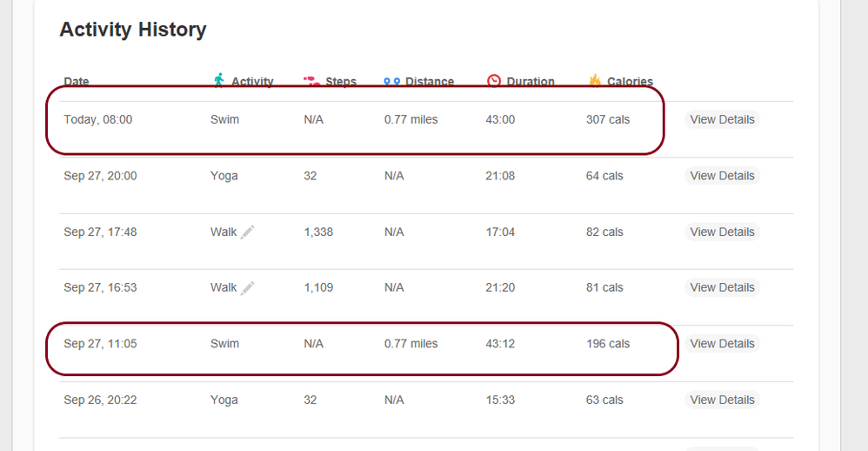
Task: Click the Calories column header label
Action: tap(630, 82)
